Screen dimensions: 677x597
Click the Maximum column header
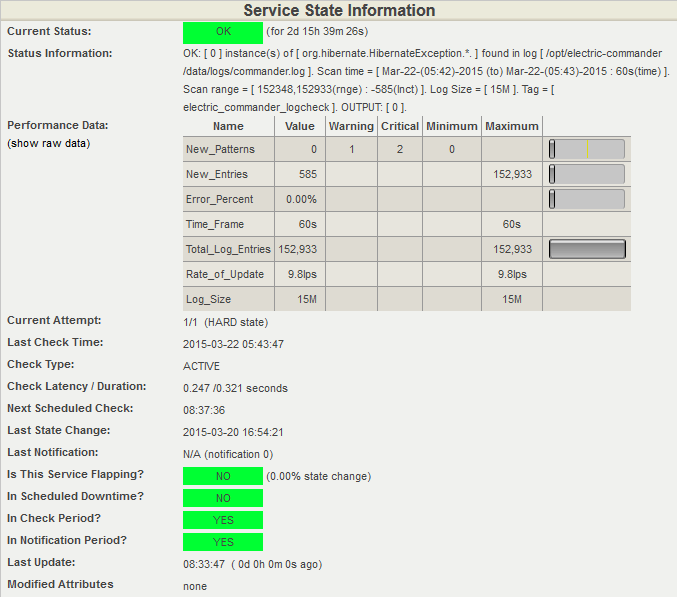(512, 126)
